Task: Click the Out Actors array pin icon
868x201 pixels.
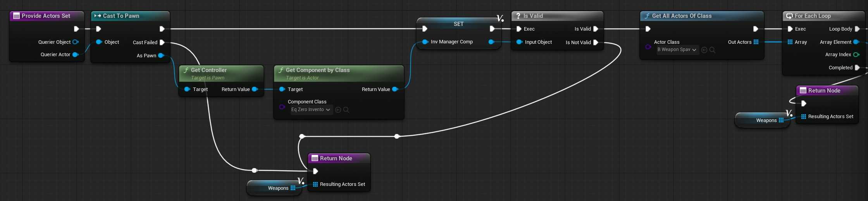Action: (756, 42)
